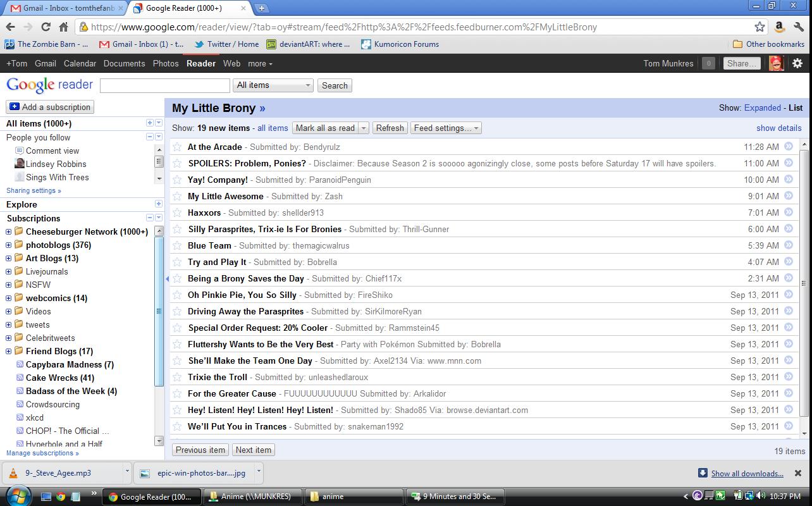Click the Google Reader search field

[164, 85]
